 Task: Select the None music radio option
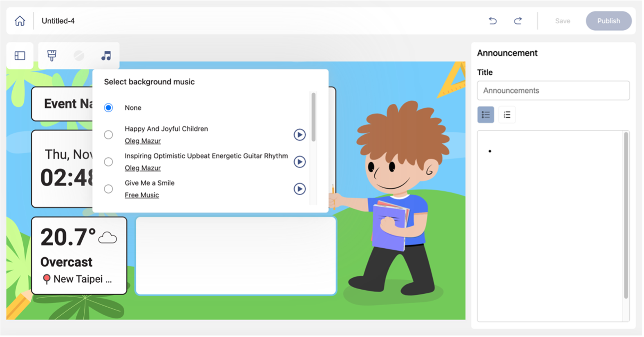pyautogui.click(x=108, y=108)
